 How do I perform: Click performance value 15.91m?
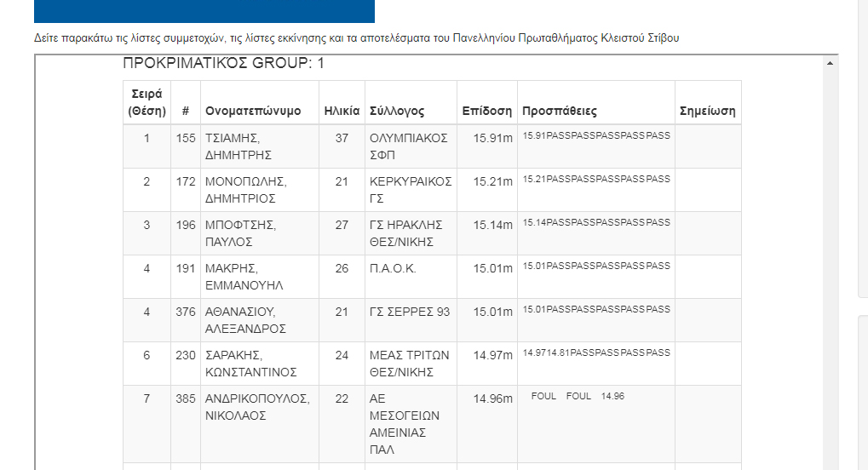(x=492, y=138)
